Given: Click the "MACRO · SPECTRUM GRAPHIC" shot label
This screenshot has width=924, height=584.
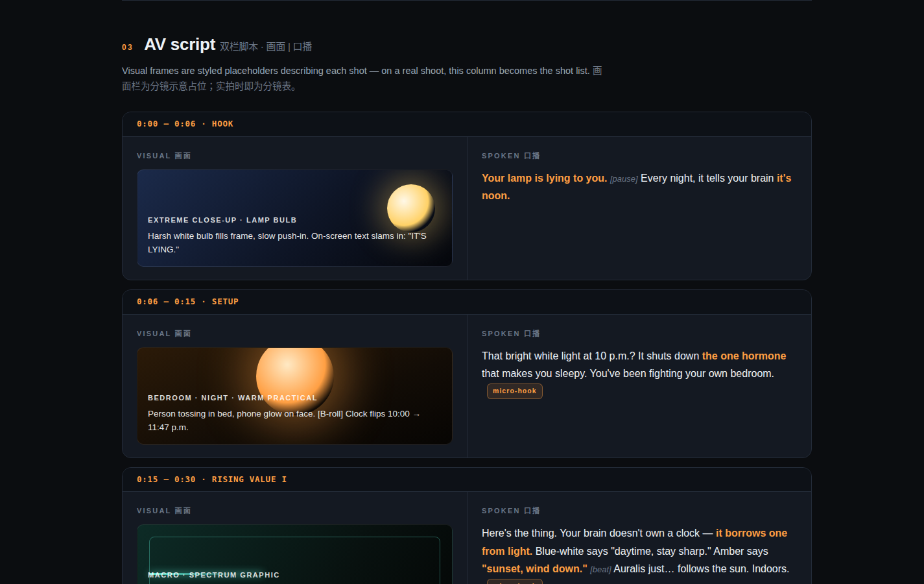Looking at the screenshot, I should pos(213,575).
